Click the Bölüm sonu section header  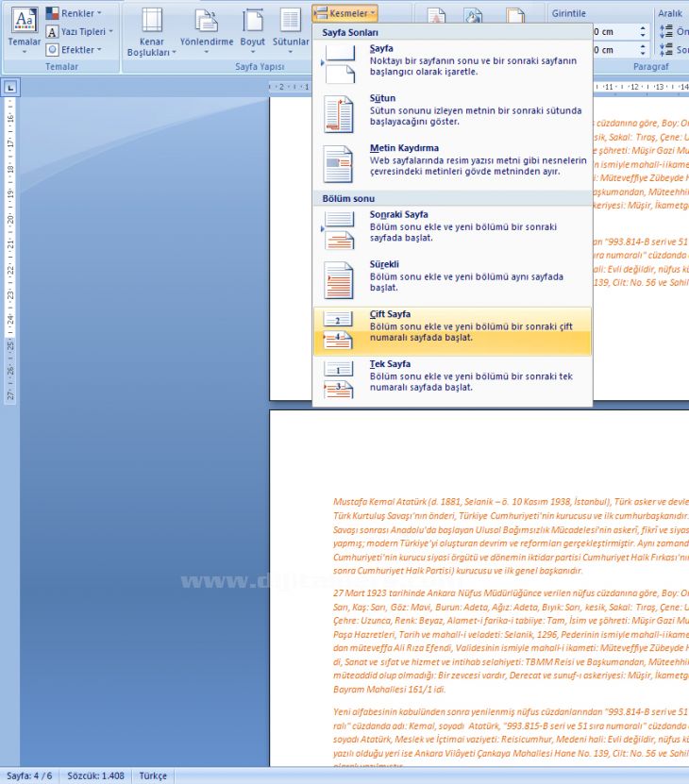tap(349, 198)
